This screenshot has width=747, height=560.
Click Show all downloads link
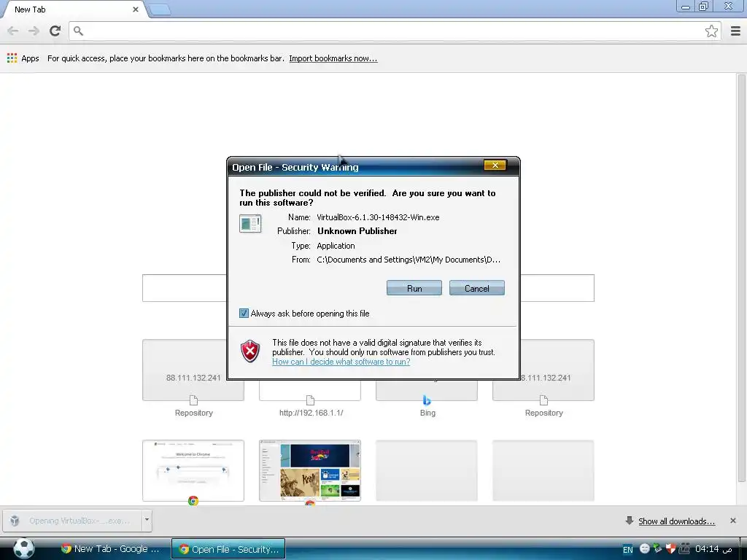[676, 521]
